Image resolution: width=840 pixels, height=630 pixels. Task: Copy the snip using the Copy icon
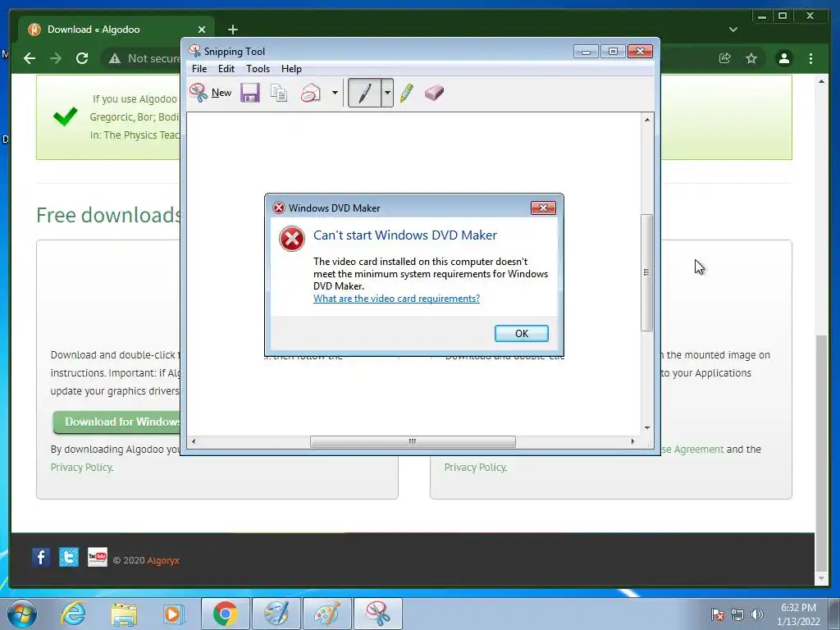coord(279,93)
